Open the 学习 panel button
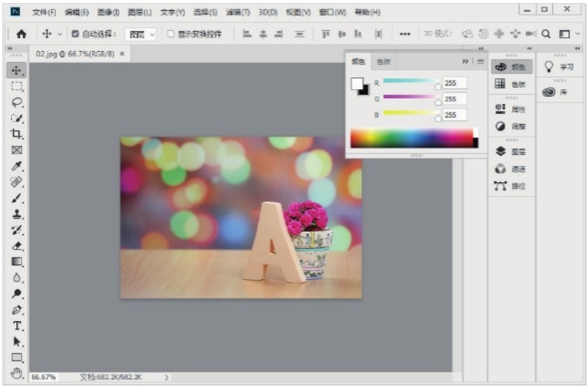 560,67
